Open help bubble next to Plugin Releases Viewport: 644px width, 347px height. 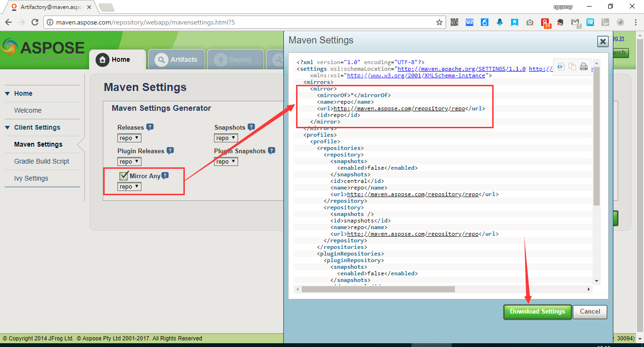170,150
